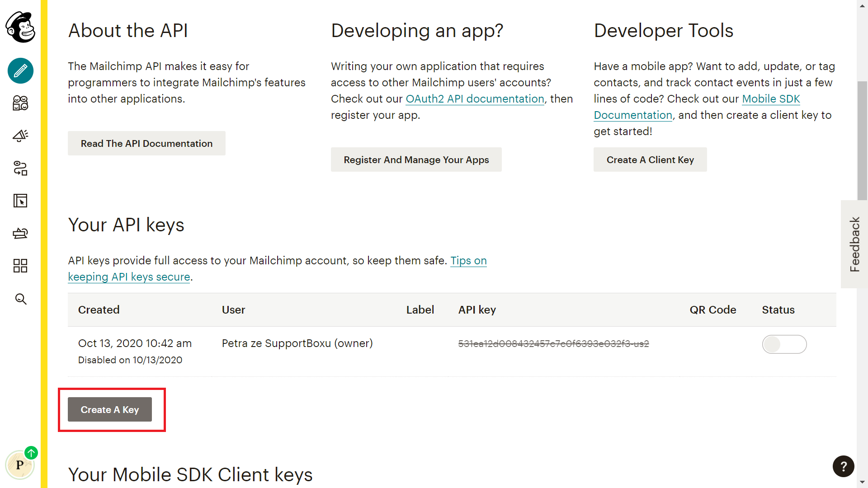This screenshot has width=868, height=488.
Task: Click Your Mobile SDK Client keys heading
Action: tap(190, 475)
